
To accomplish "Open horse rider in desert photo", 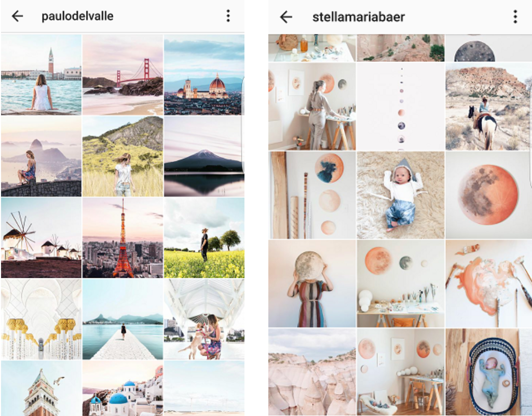I will [x=488, y=106].
